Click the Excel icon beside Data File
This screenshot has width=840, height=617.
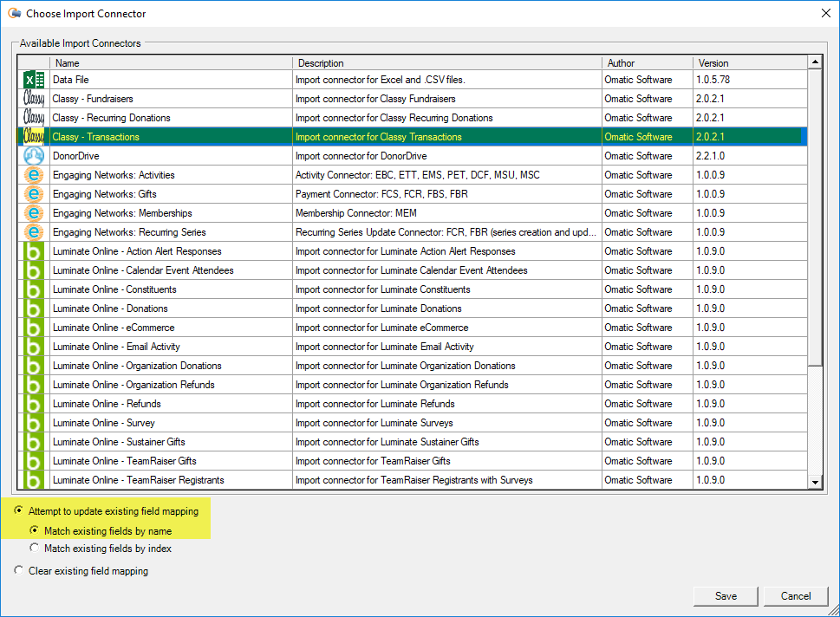coord(32,79)
